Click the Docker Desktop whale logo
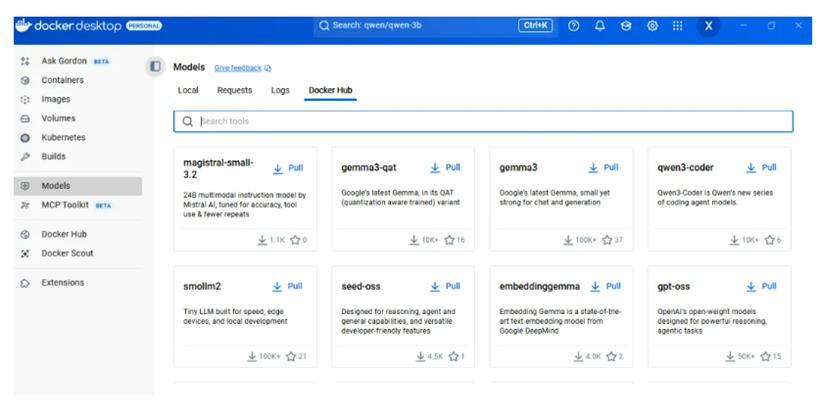This screenshot has width=820, height=412. [24, 25]
